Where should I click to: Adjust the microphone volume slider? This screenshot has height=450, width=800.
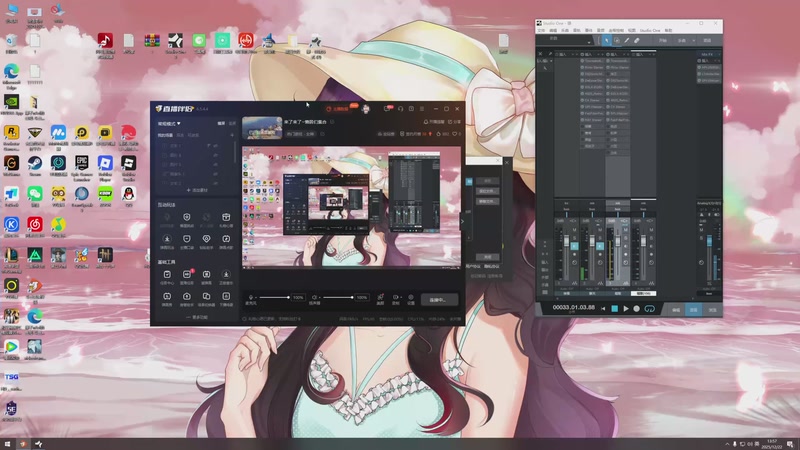[274, 297]
